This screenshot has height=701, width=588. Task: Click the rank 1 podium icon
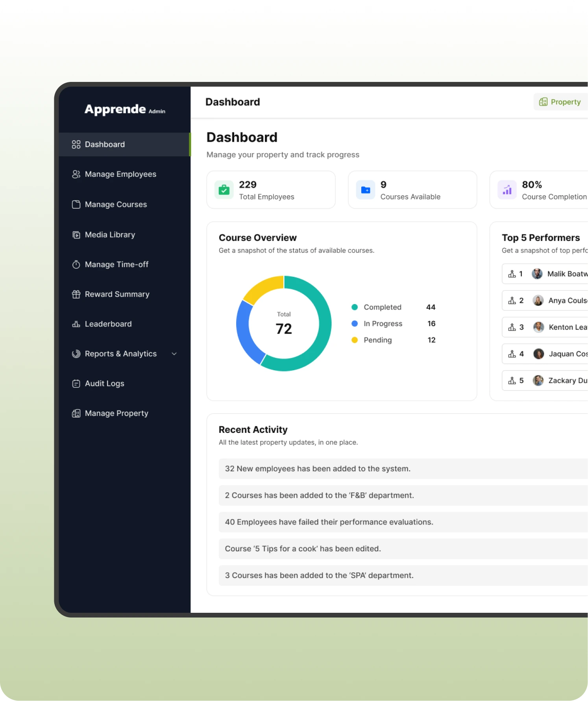(512, 274)
